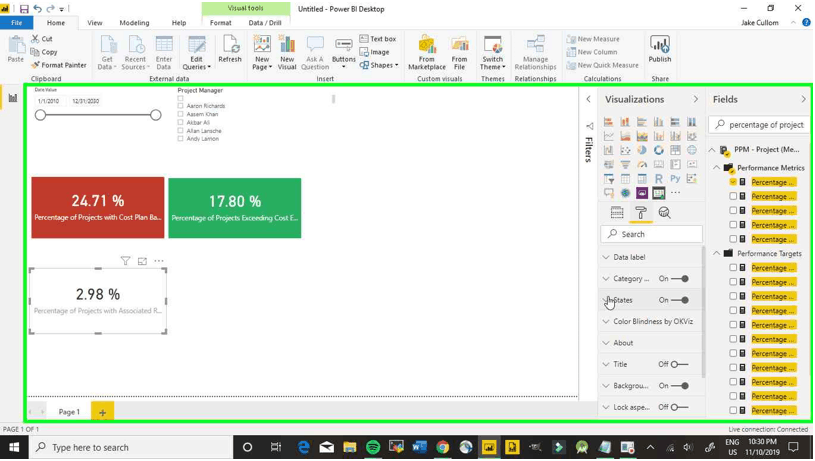This screenshot has width=815, height=461.
Task: Switch to Report view in left sidebar
Action: pyautogui.click(x=12, y=98)
